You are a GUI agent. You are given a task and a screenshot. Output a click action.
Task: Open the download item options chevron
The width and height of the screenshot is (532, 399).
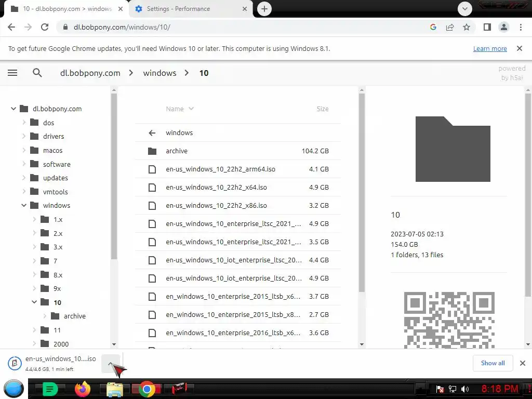point(111,364)
